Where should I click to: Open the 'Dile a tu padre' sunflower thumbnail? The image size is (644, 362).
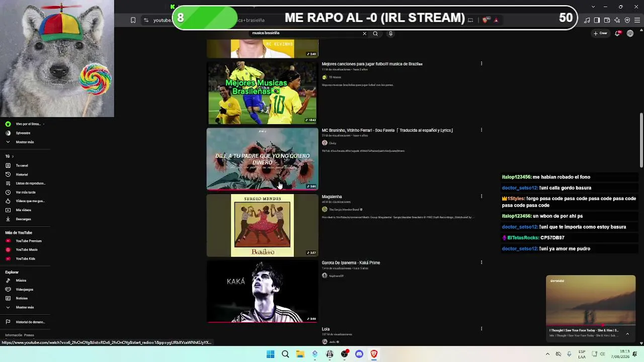click(x=262, y=159)
